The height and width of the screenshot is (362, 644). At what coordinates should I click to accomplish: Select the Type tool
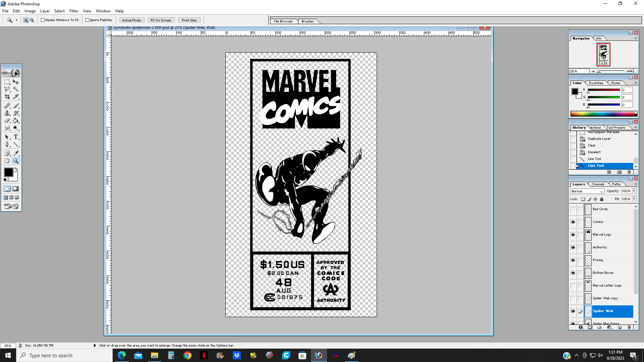16,137
